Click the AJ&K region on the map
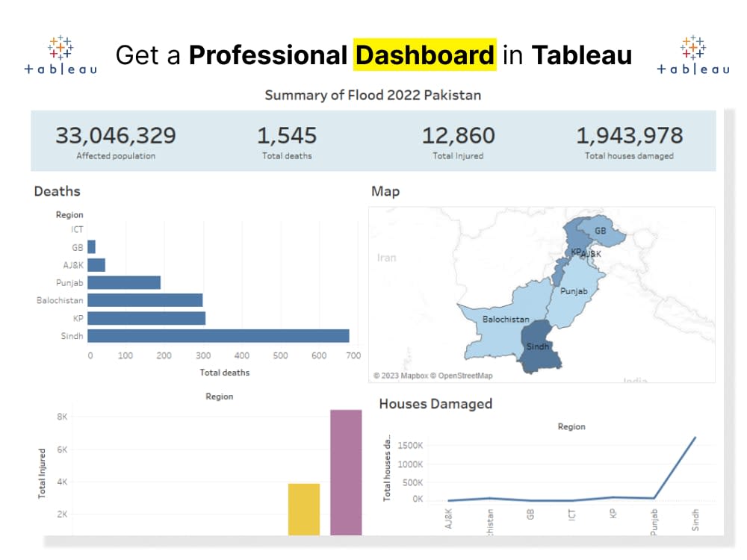The image size is (747, 560). pos(589,255)
